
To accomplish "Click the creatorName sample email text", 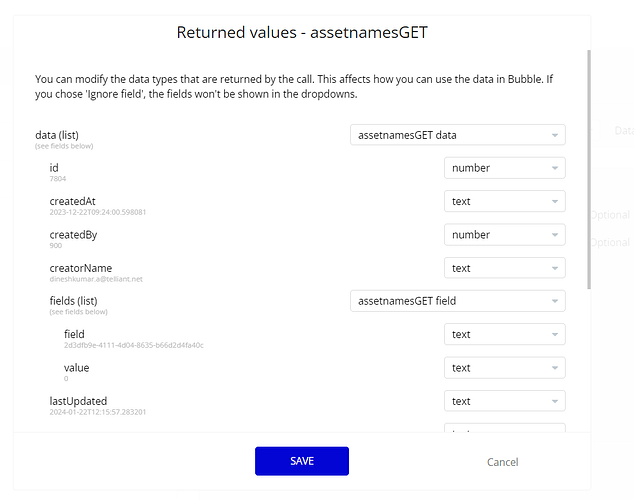I will [x=96, y=279].
